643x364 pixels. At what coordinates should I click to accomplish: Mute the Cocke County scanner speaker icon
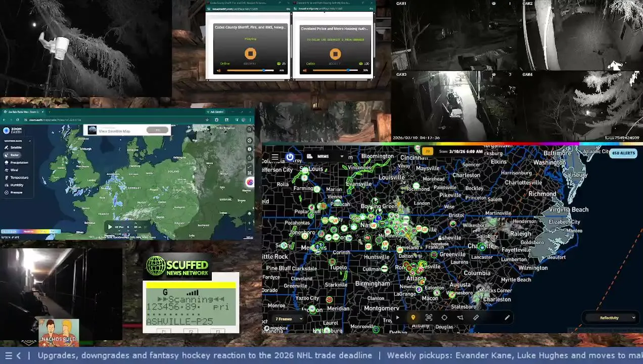(218, 70)
